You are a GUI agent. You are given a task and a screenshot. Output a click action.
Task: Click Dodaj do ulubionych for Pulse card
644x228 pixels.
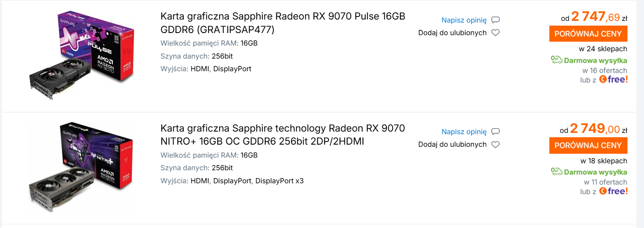(x=452, y=33)
